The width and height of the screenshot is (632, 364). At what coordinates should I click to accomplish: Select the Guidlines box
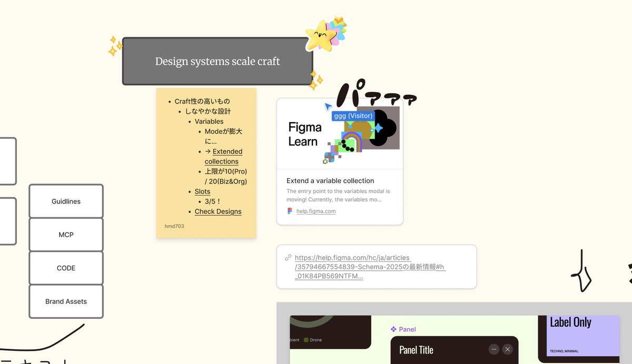coord(66,201)
